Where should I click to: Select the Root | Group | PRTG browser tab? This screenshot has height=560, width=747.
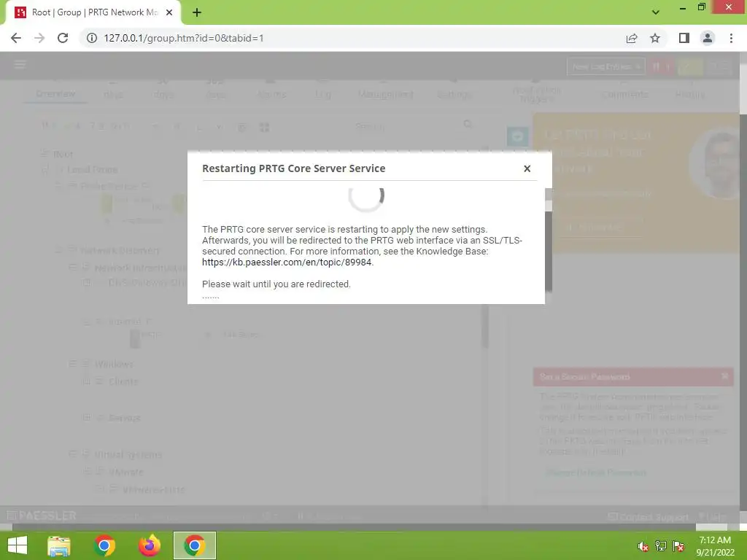coord(93,12)
